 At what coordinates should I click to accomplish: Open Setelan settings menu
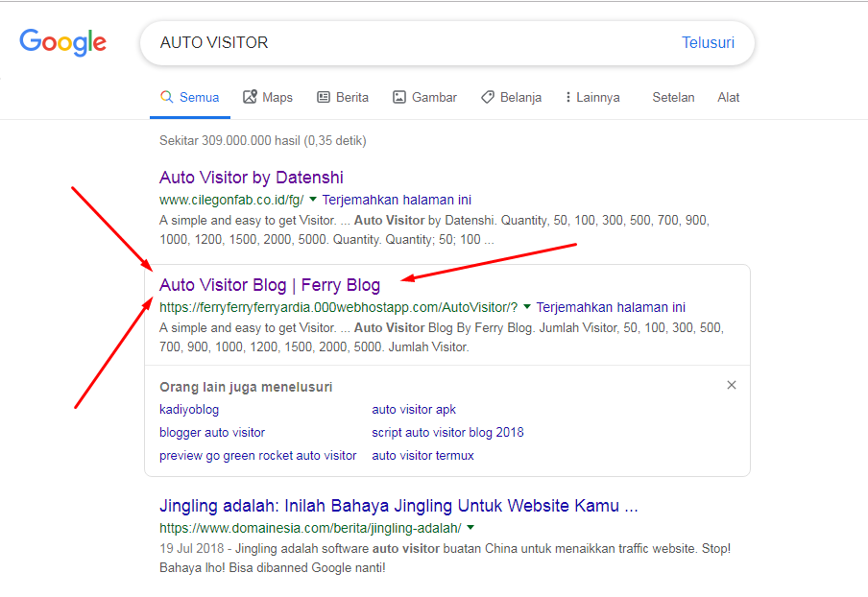pos(673,97)
